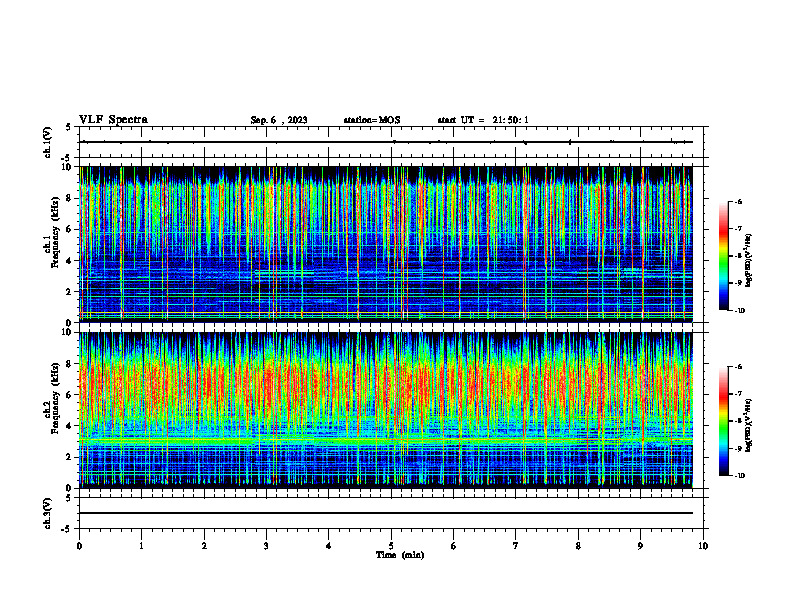Click time axis tick label '3'
792x612 pixels.
coord(266,546)
